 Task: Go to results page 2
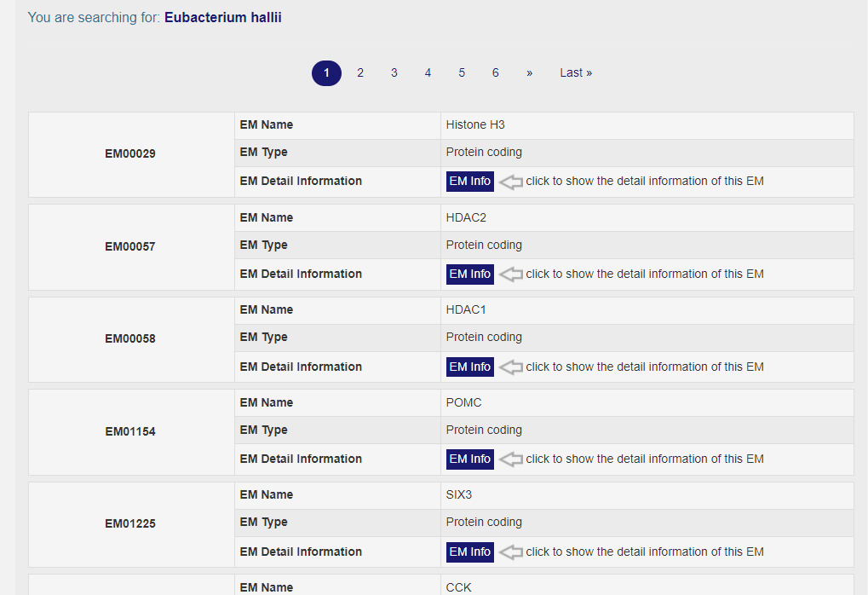click(360, 73)
